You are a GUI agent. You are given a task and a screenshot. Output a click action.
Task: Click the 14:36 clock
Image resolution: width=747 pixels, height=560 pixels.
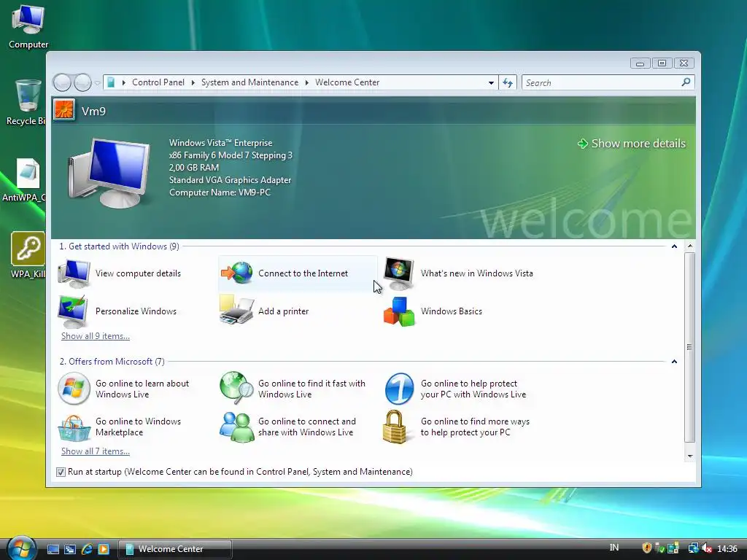(x=727, y=548)
